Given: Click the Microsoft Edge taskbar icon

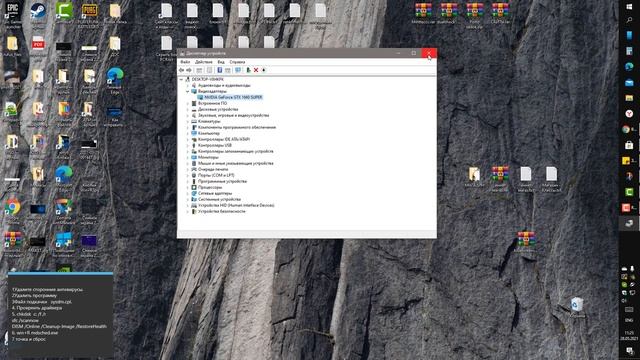Looking at the screenshot, I should tap(629, 66).
